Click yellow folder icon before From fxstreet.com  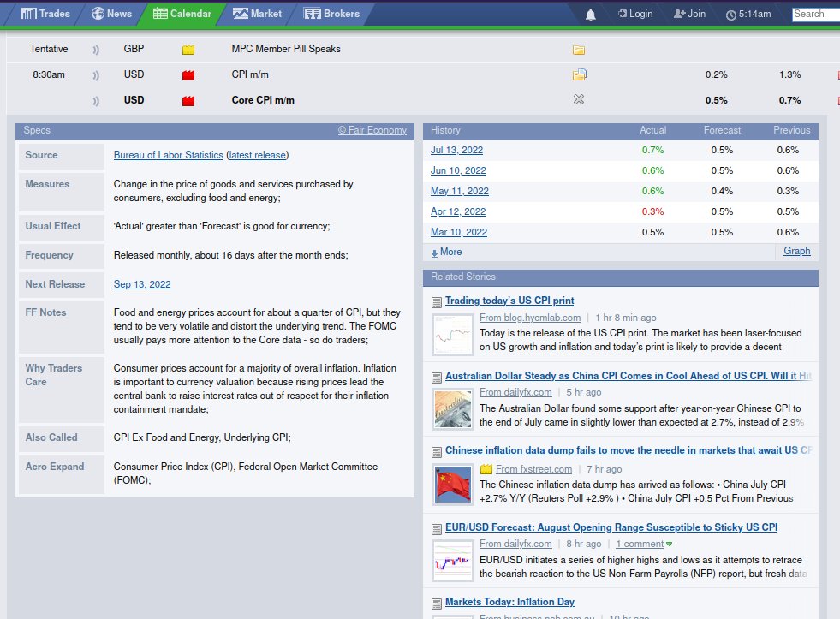pyautogui.click(x=486, y=470)
